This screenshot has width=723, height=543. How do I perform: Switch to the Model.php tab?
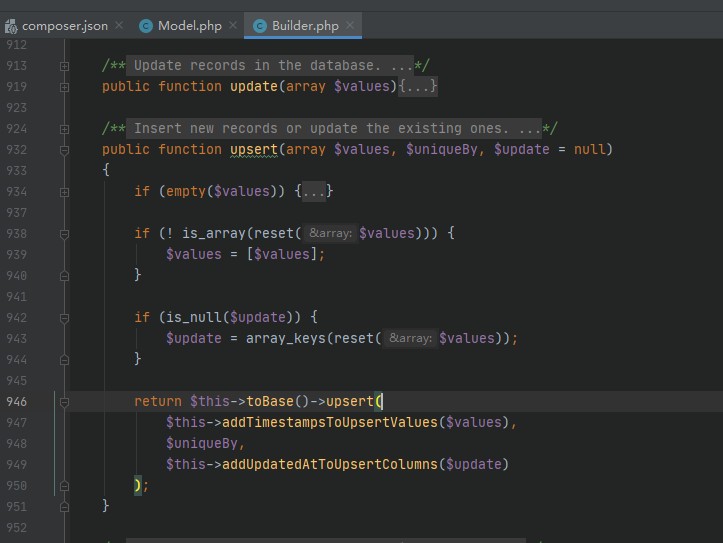click(190, 26)
